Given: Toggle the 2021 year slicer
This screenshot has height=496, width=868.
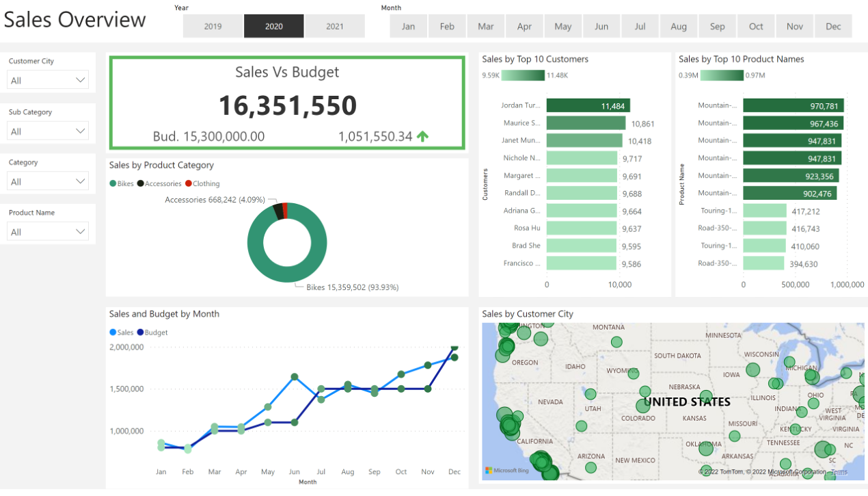Looking at the screenshot, I should tap(335, 27).
